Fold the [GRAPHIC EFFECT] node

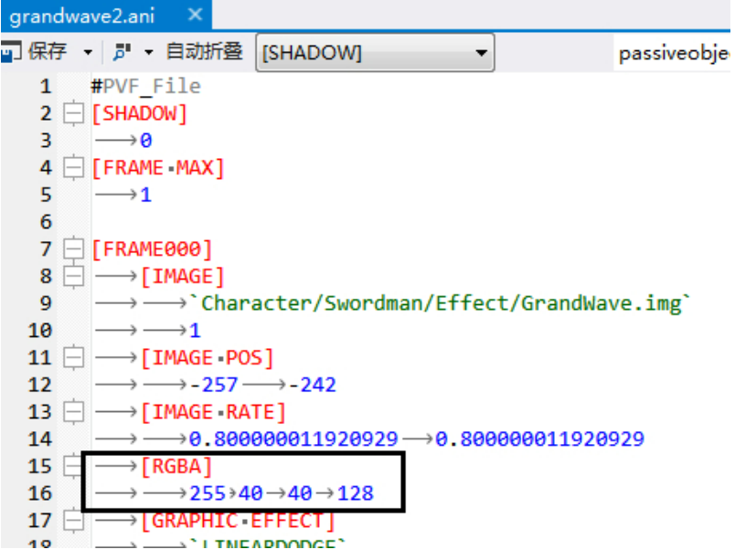[72, 521]
